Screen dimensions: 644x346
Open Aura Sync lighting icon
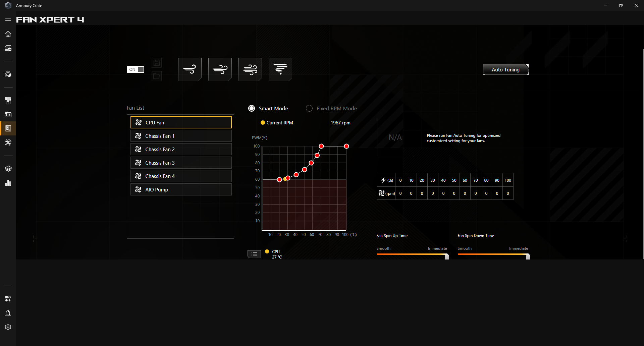click(x=8, y=74)
